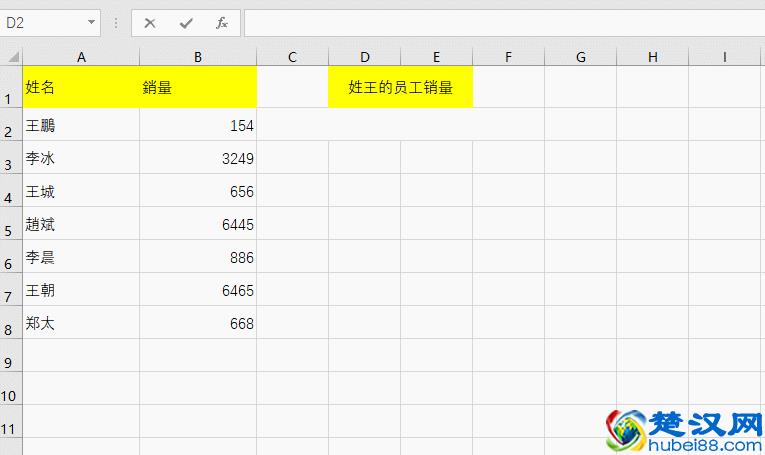Select the cell with value 656
Screen dimensions: 765x455
[x=198, y=191]
